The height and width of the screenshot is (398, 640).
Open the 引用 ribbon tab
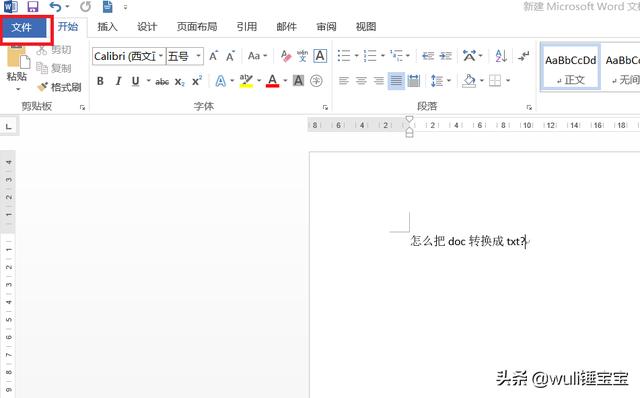(x=247, y=27)
